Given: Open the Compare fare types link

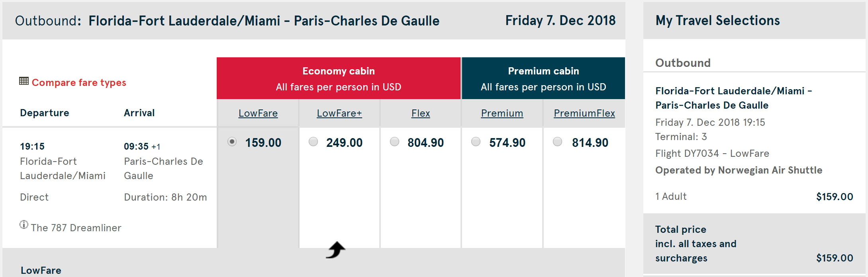Looking at the screenshot, I should 79,83.
